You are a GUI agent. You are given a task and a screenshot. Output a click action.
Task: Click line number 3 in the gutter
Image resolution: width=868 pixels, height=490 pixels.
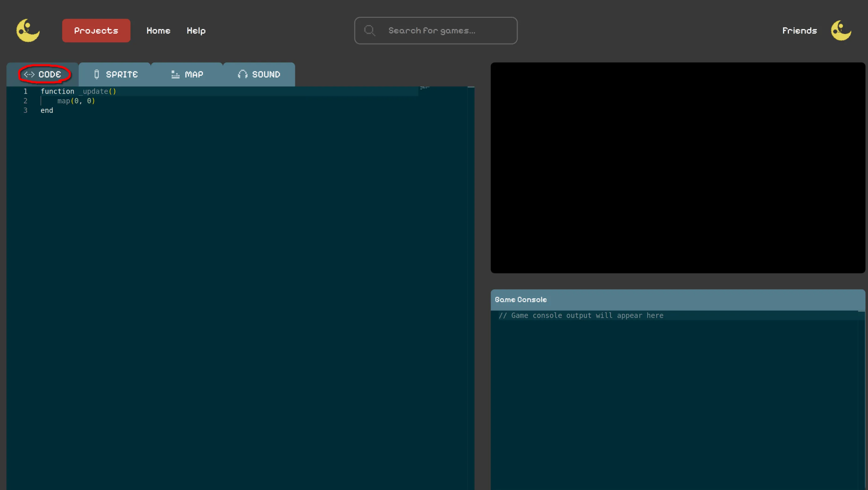pos(25,110)
